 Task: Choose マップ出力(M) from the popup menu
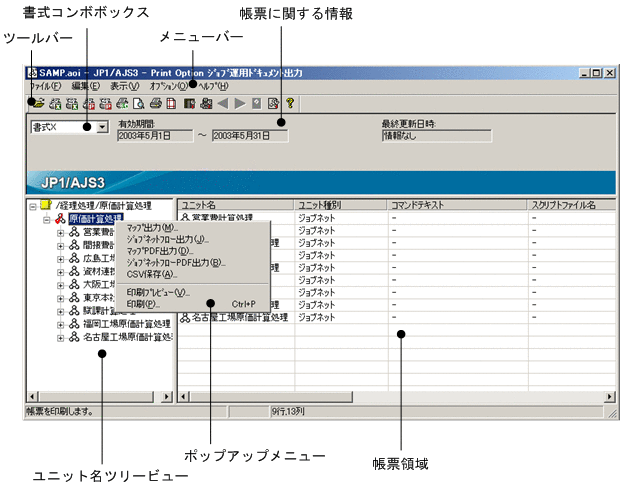[x=192, y=228]
